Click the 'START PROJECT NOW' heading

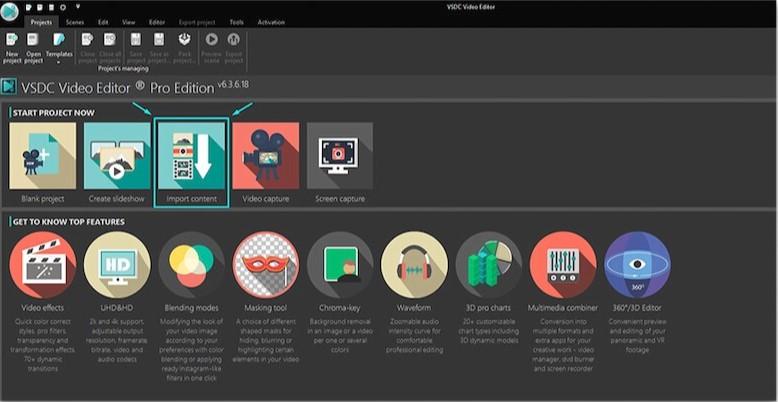[54, 113]
